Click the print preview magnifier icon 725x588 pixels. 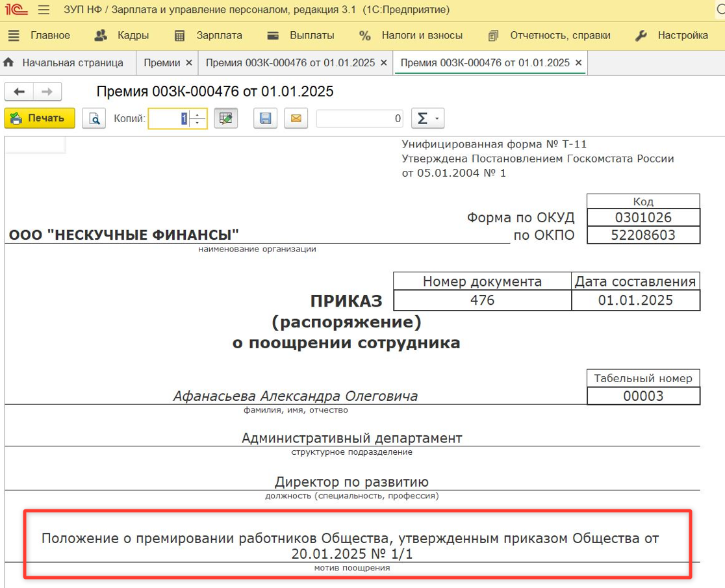click(94, 118)
